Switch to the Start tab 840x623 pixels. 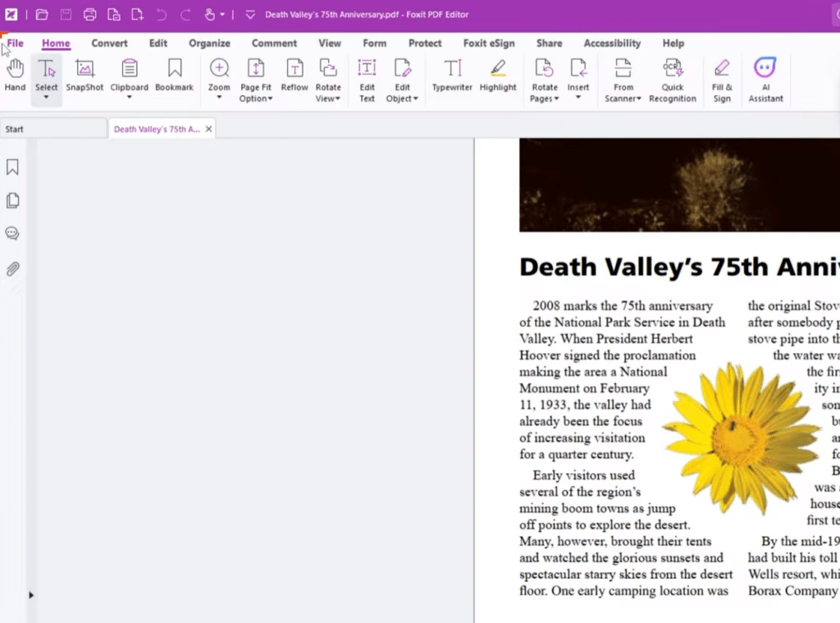(15, 128)
